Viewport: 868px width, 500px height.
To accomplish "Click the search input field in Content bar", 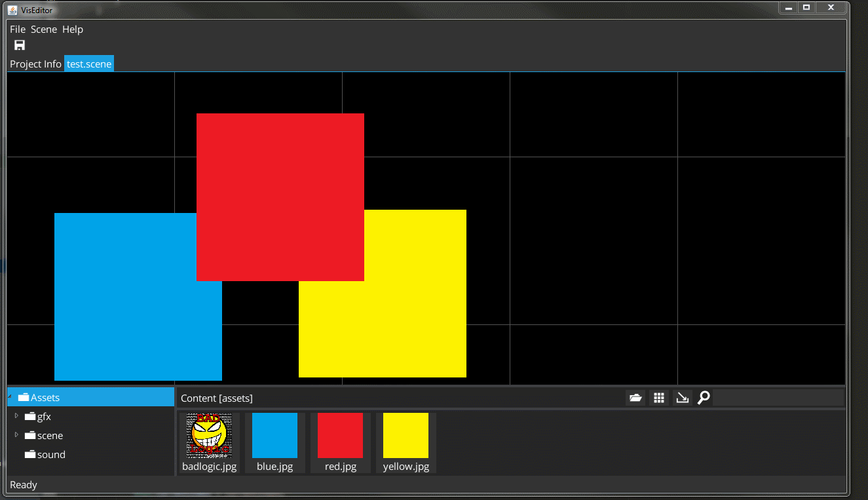I will (778, 398).
